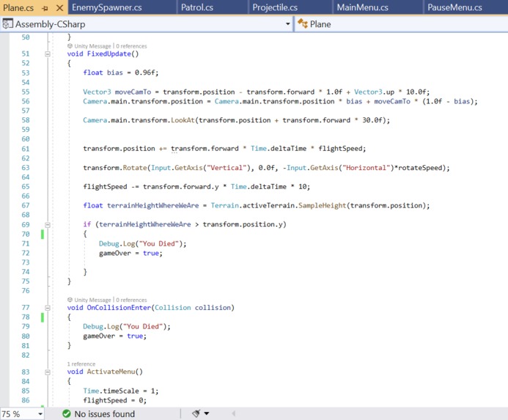508x420 pixels.
Task: Click the Unity Message link above OnCollisionEnter
Action: point(92,300)
